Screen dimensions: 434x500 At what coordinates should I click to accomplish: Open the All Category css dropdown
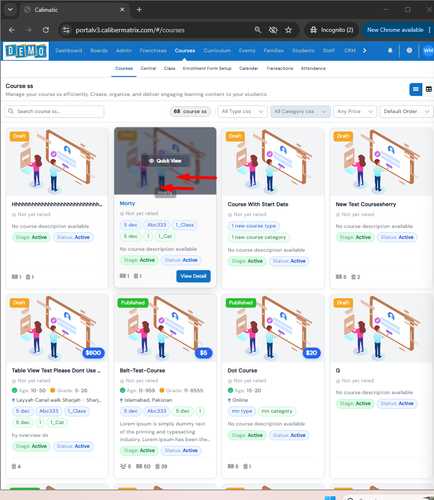[x=300, y=111]
